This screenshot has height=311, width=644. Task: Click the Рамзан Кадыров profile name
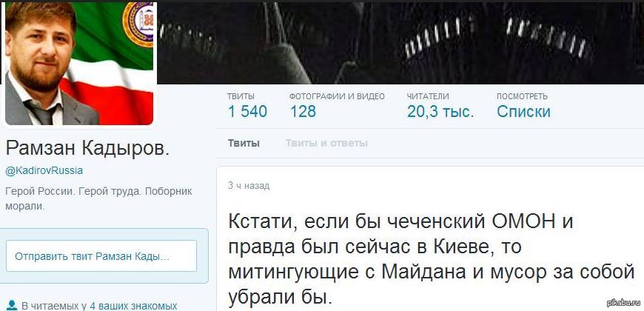[x=87, y=148]
